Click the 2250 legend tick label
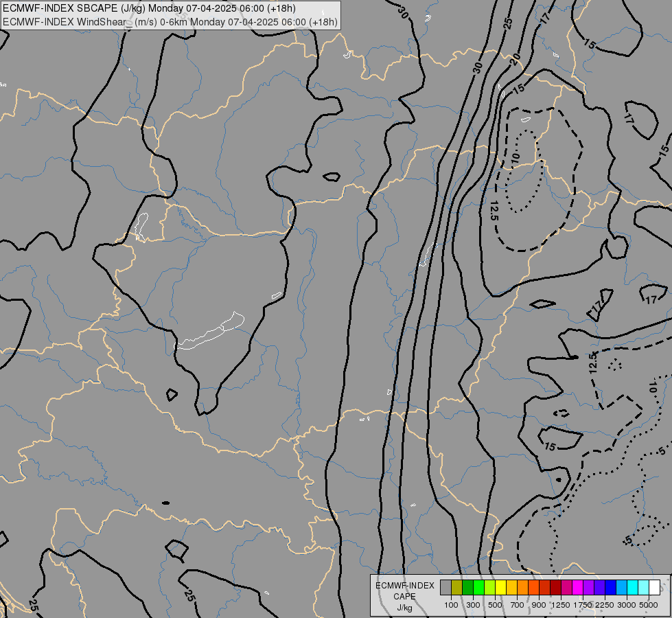Image resolution: width=672 pixels, height=618 pixels. (x=605, y=605)
